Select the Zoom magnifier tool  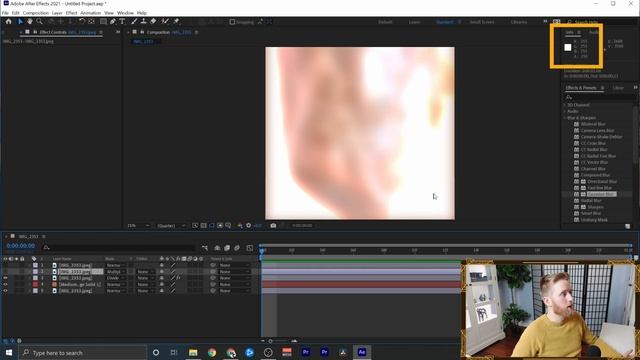(40, 22)
